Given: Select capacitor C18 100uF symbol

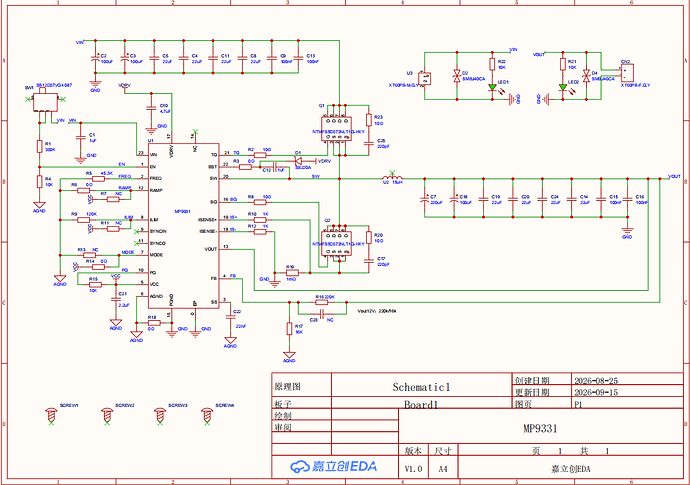Looking at the screenshot, I should [454, 199].
